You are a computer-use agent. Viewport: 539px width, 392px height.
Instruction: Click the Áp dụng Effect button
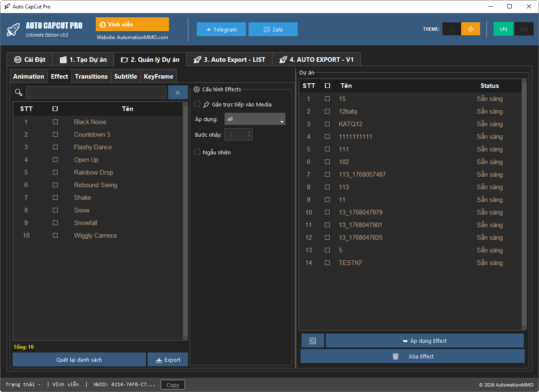pos(425,341)
